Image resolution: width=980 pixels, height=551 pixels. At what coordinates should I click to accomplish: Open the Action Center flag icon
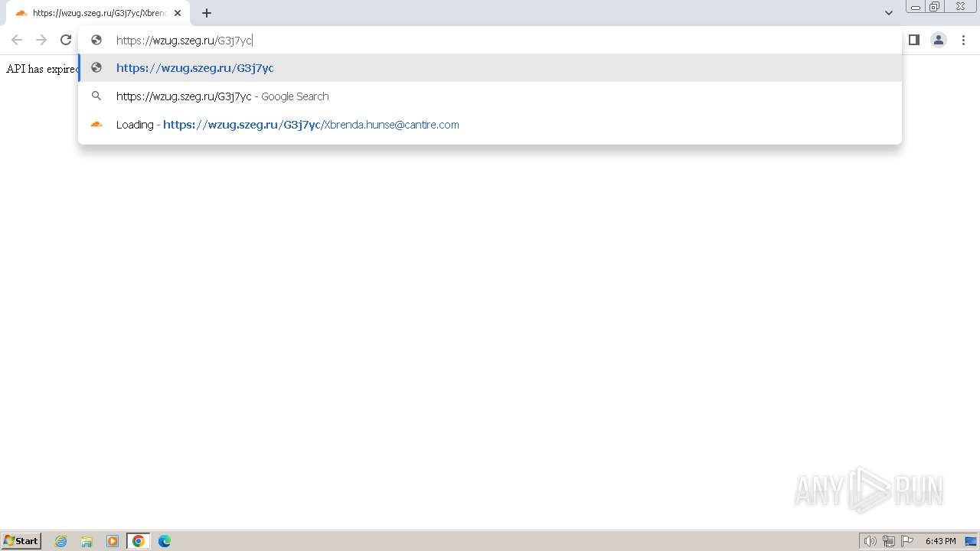[907, 541]
